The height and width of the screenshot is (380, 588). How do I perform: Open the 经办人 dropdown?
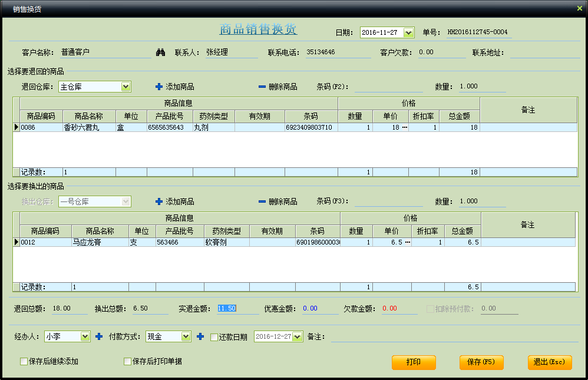coord(85,336)
